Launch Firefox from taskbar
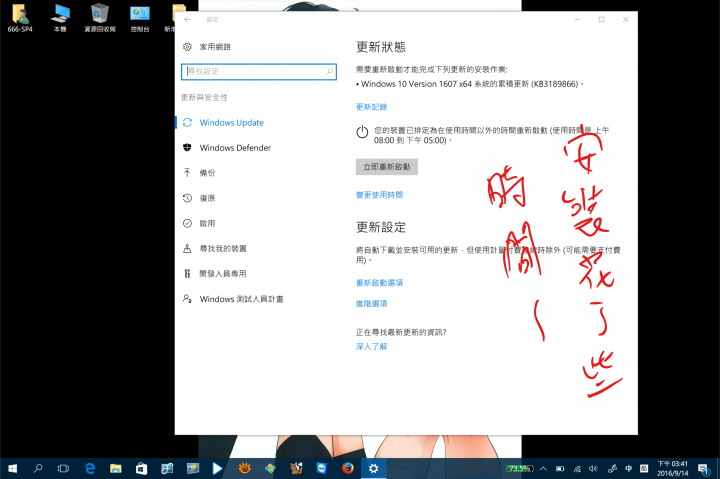 [348, 468]
